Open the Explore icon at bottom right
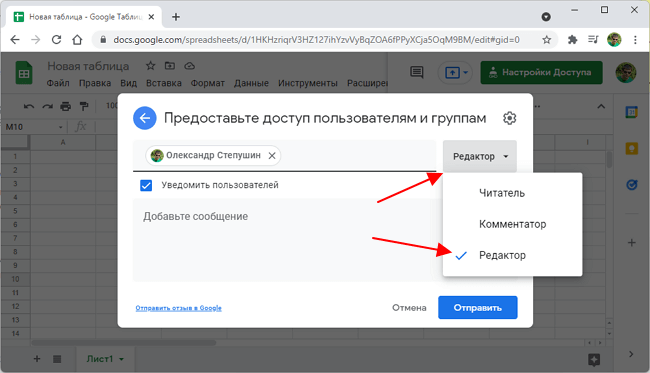 click(x=594, y=360)
